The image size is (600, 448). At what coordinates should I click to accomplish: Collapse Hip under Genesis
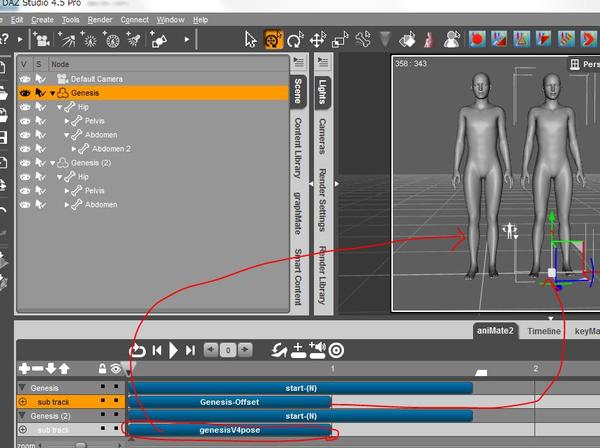60,108
